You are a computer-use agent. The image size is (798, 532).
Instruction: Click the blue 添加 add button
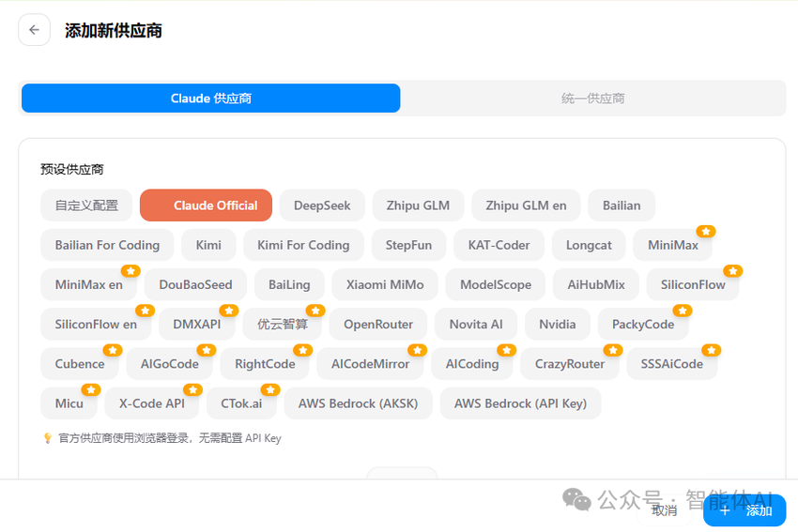coord(744,510)
